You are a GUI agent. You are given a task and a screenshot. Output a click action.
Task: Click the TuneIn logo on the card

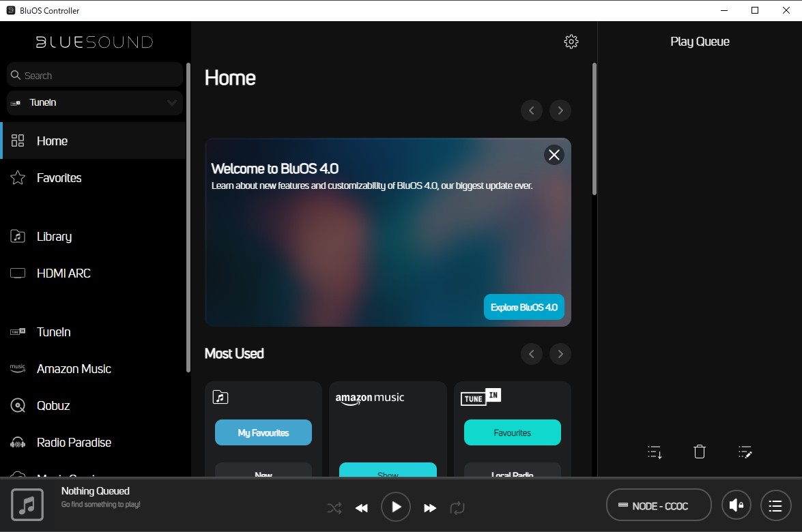(x=481, y=396)
